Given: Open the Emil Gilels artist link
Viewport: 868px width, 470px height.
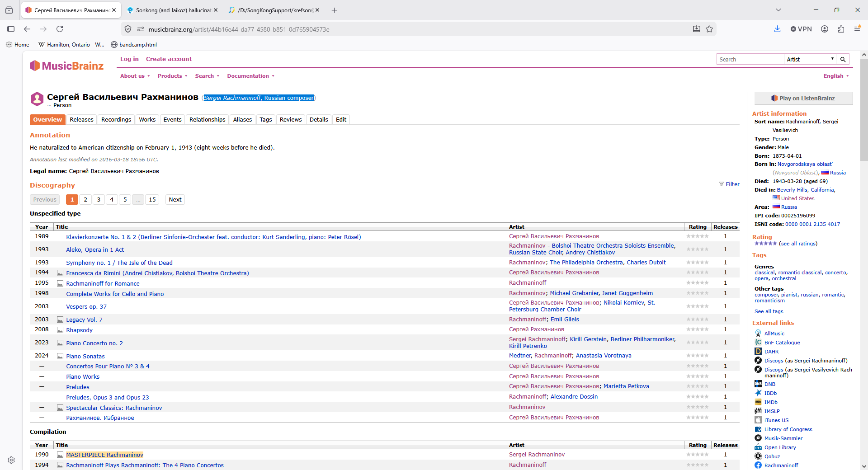Looking at the screenshot, I should pos(565,320).
